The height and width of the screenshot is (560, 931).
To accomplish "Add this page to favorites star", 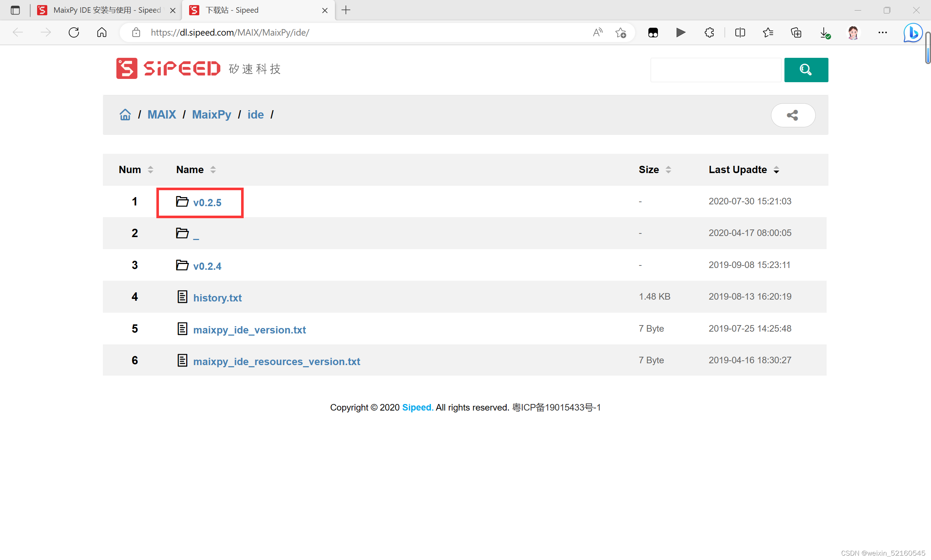I will pos(620,33).
